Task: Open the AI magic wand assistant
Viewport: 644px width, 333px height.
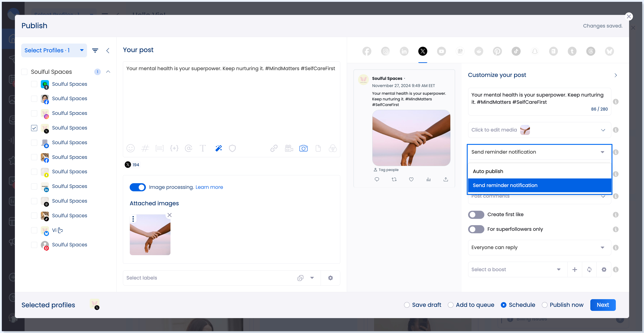Action: tap(218, 148)
